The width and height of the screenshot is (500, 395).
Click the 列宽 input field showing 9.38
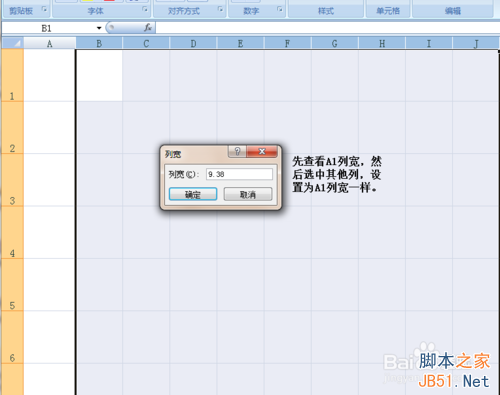click(239, 174)
